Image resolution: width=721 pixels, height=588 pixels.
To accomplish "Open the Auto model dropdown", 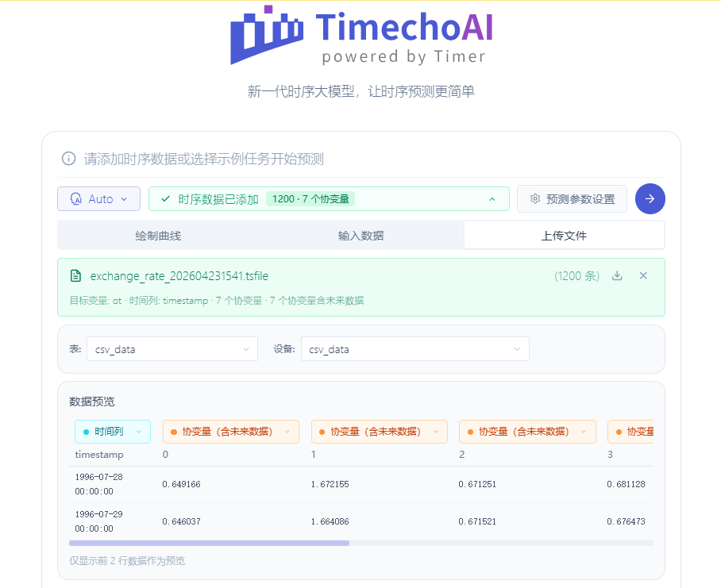I will [99, 199].
